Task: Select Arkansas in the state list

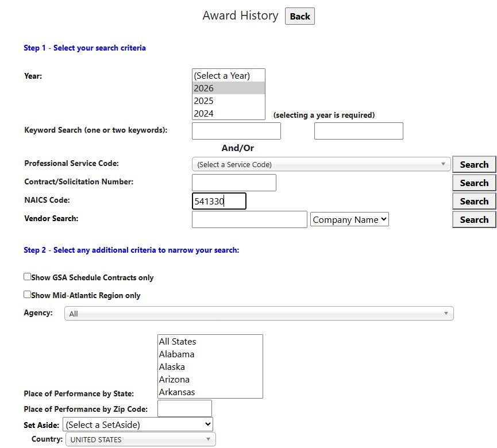Action: [210, 392]
